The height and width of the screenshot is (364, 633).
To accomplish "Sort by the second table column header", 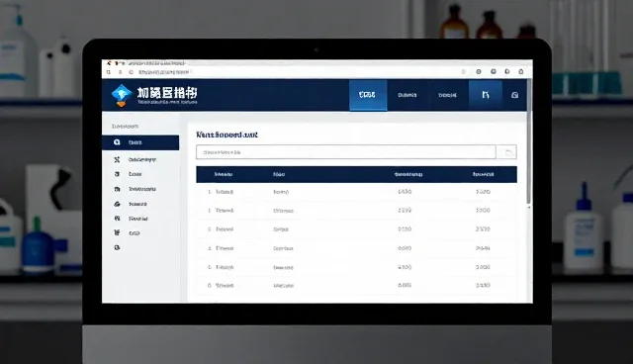I will coord(279,174).
